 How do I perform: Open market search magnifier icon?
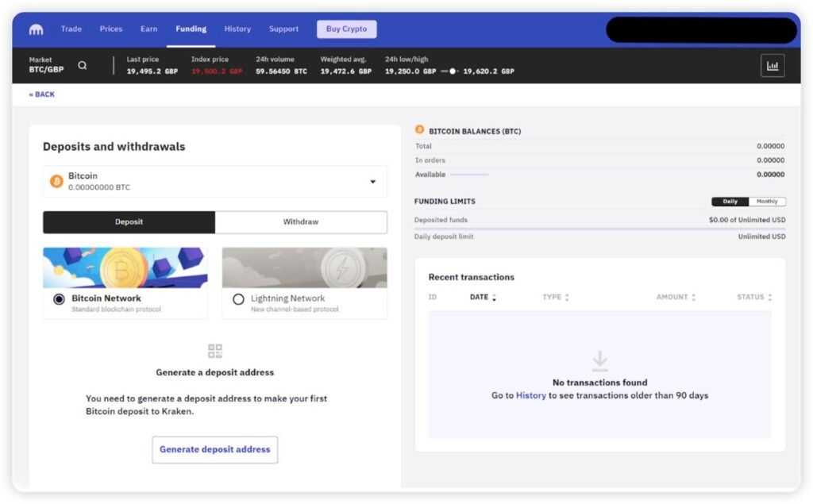[82, 65]
